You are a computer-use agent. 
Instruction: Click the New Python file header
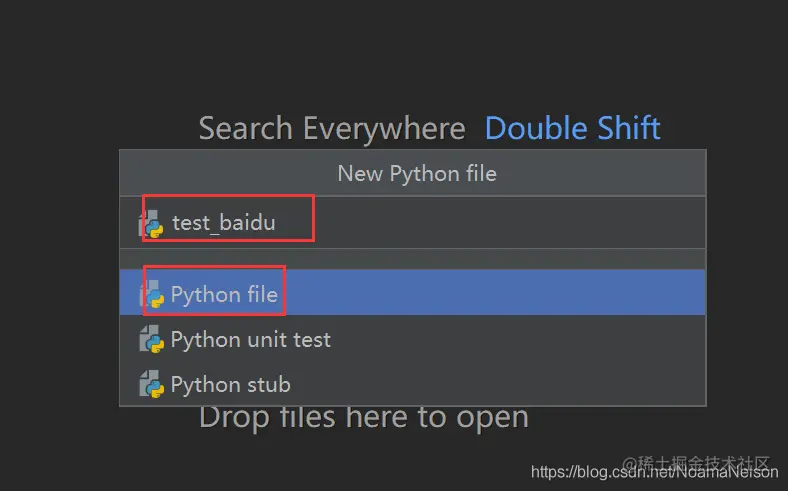[x=416, y=173]
